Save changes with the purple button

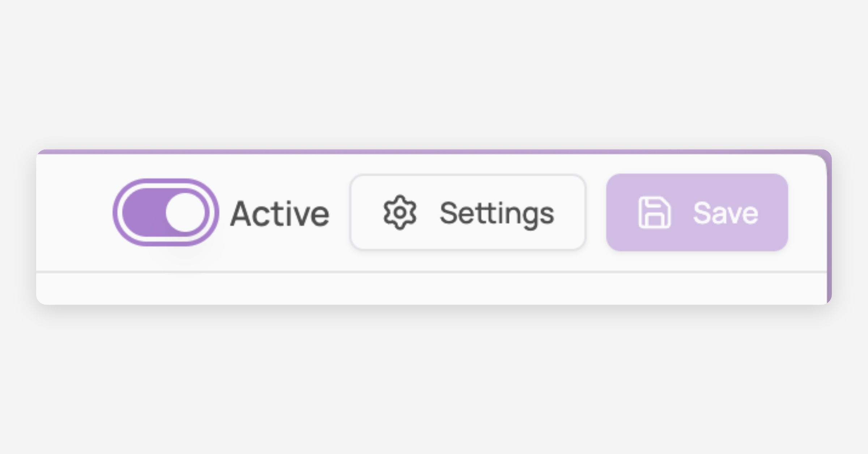[x=697, y=213]
